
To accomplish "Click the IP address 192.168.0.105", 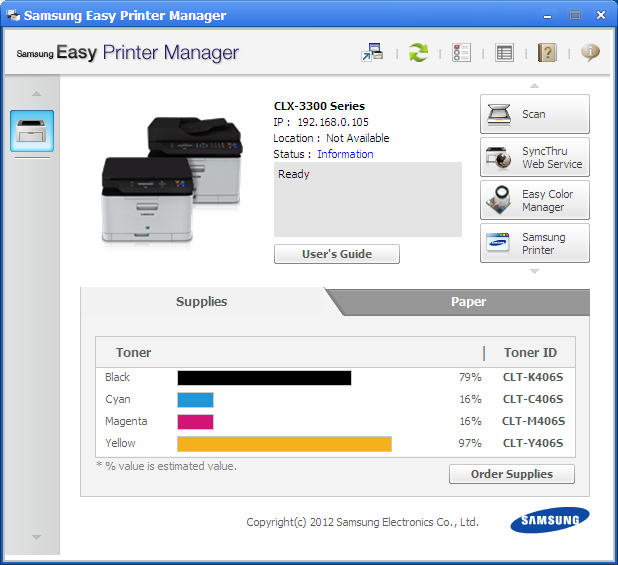I will (x=333, y=122).
